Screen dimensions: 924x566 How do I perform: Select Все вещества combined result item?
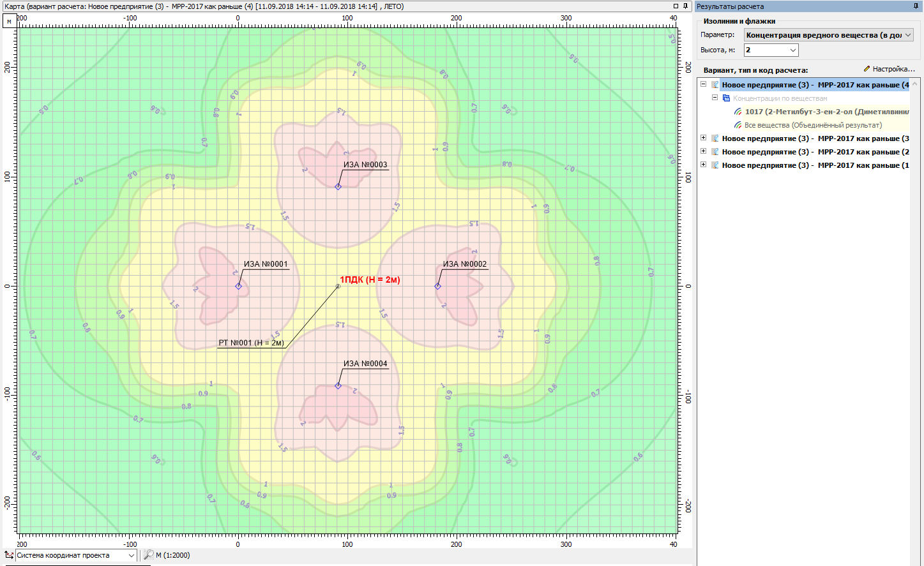[812, 125]
